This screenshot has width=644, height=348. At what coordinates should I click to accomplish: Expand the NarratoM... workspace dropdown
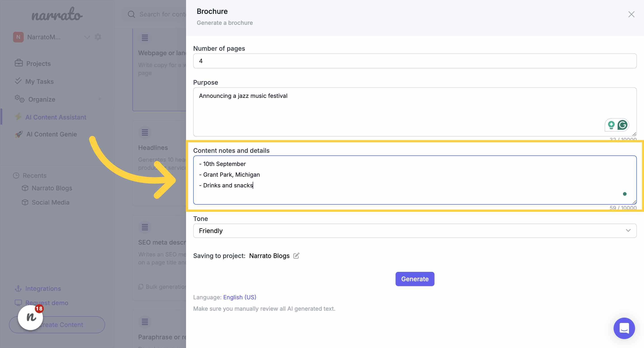(x=87, y=37)
